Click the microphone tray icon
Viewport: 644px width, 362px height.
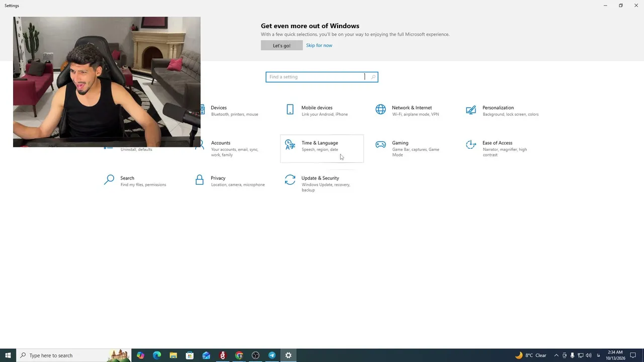click(573, 355)
